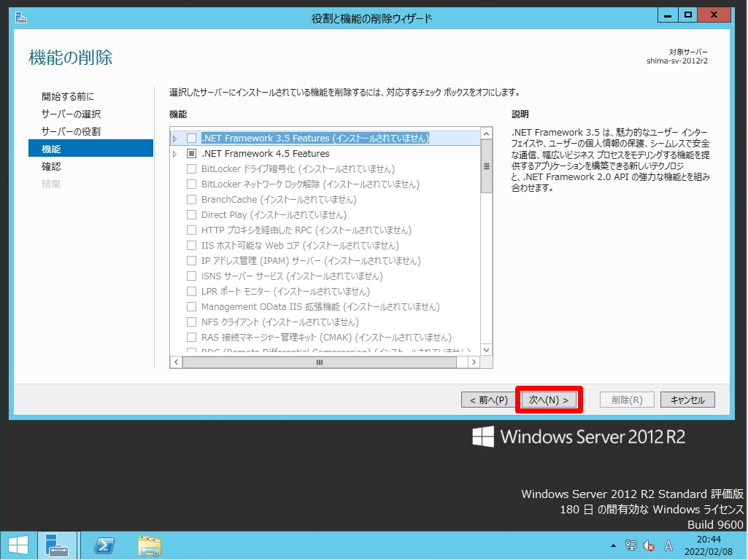Click the vertical scrollbar down arrow
Viewport: 748px width, 560px height.
tap(486, 350)
